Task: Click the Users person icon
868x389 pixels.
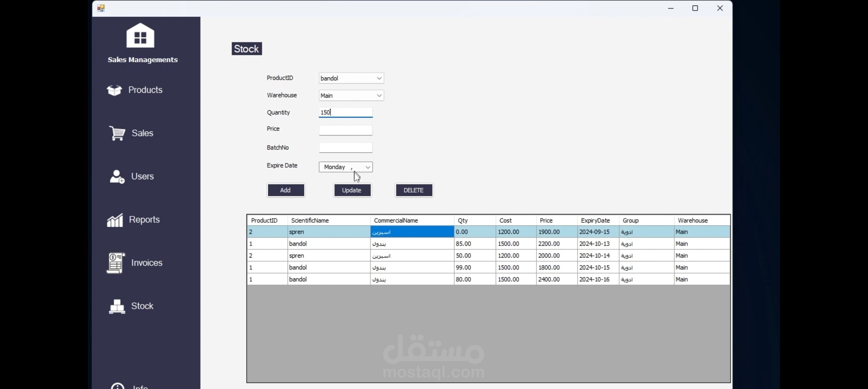Action: (x=117, y=176)
